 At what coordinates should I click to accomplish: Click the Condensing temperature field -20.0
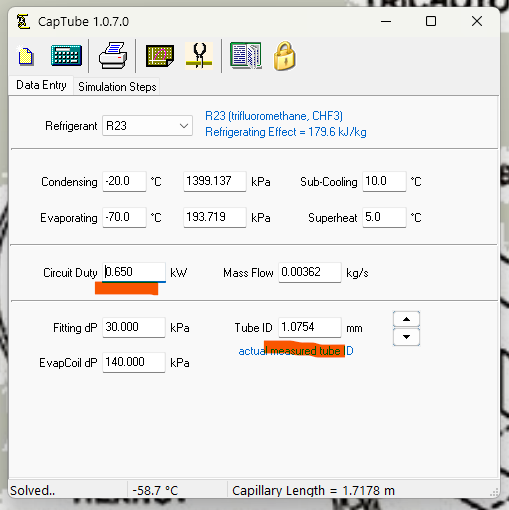124,181
